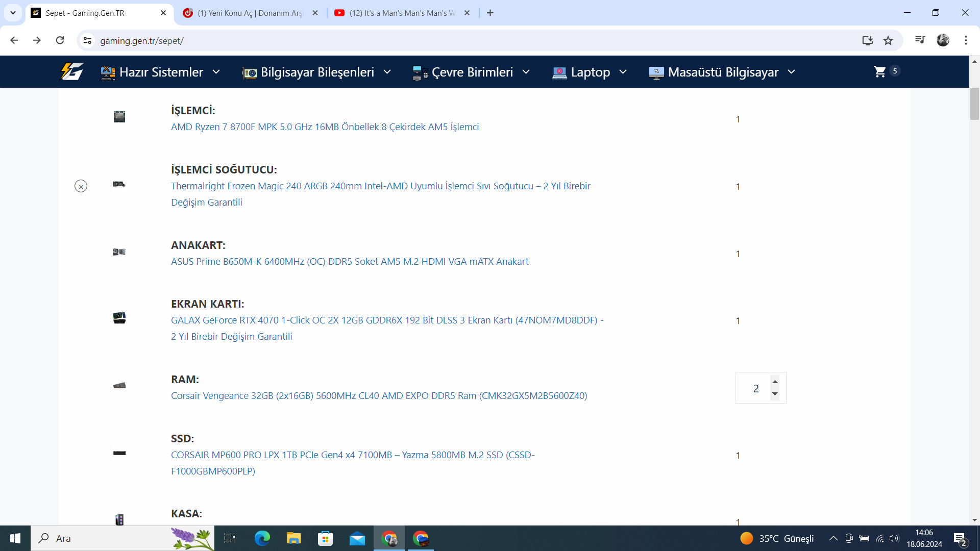
Task: Open the Corsair Vengeance RAM thumbnail
Action: pos(119,386)
